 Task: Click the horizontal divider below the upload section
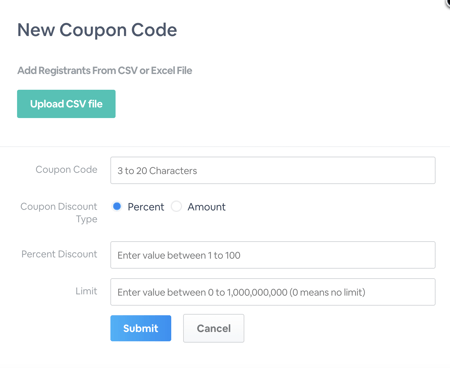click(225, 146)
